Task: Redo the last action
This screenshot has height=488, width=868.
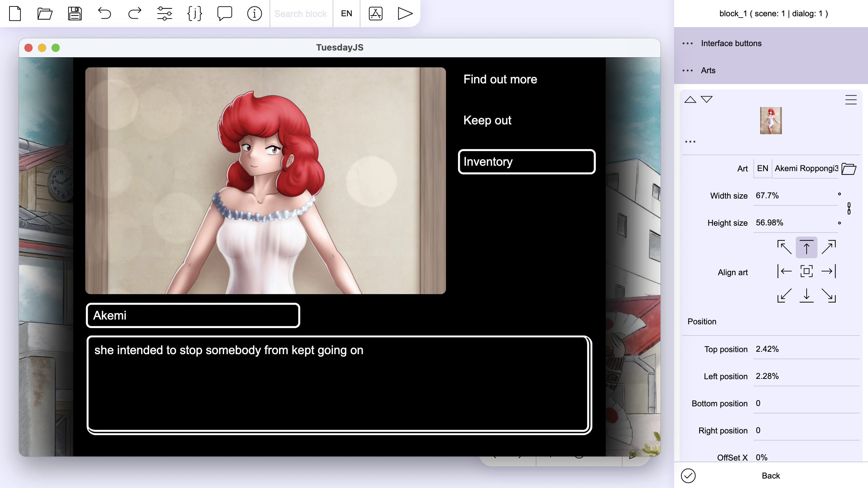Action: point(135,14)
